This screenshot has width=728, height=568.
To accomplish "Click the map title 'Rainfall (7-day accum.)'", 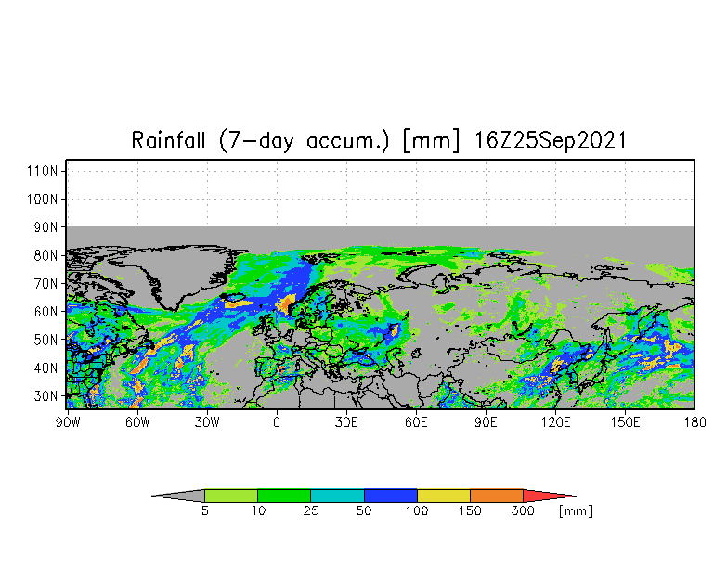I will coord(260,140).
